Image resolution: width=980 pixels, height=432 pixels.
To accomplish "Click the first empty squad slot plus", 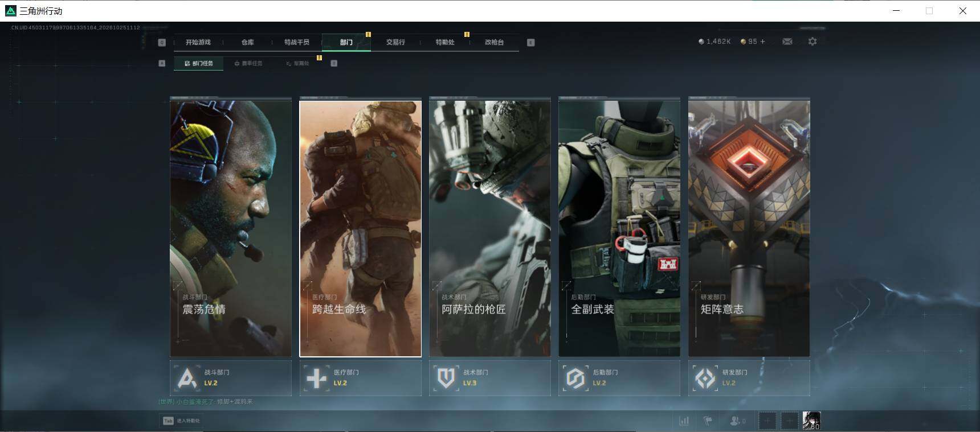I will point(767,421).
